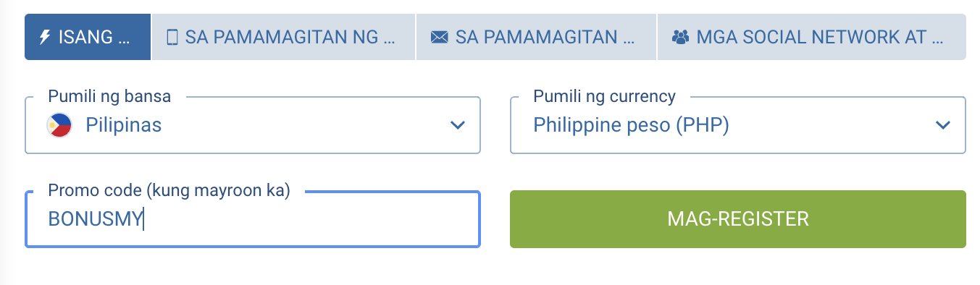Click the envelope email icon
Viewport: 980px width, 285px height.
tap(439, 37)
